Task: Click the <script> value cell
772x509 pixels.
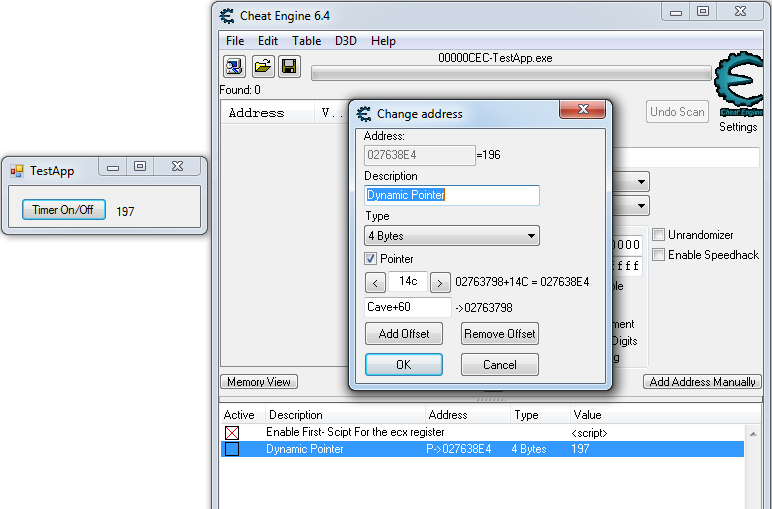Action: click(589, 433)
